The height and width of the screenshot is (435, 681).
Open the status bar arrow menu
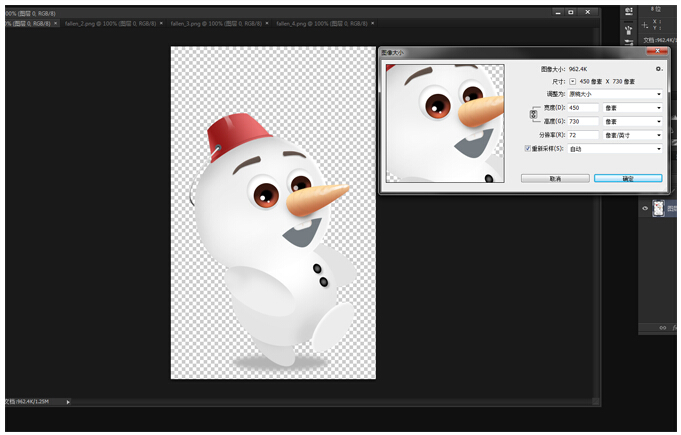68,402
